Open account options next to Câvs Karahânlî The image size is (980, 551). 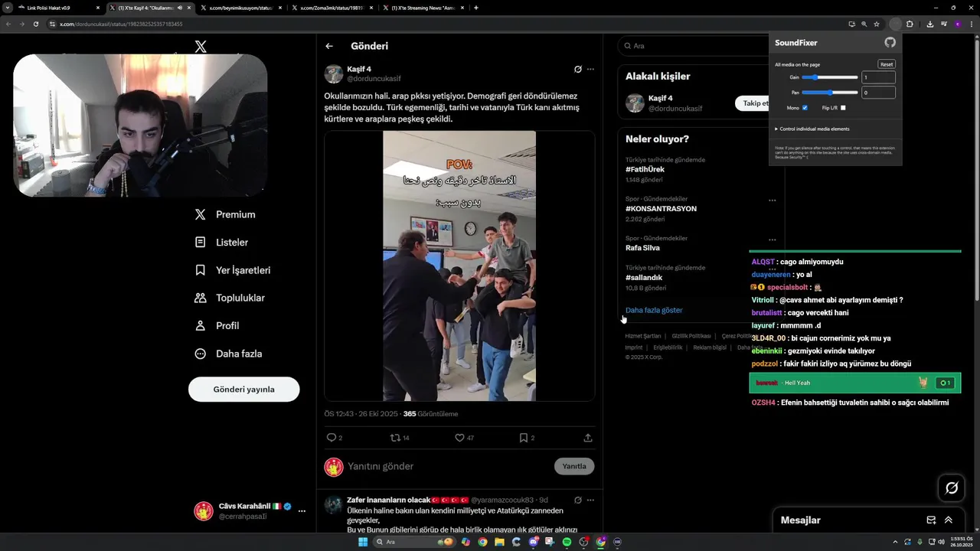302,510
